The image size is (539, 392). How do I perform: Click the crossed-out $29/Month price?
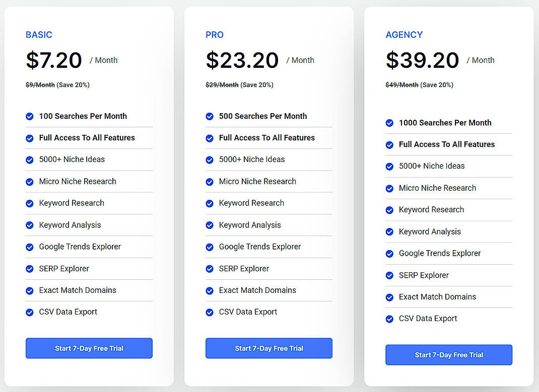(x=222, y=85)
